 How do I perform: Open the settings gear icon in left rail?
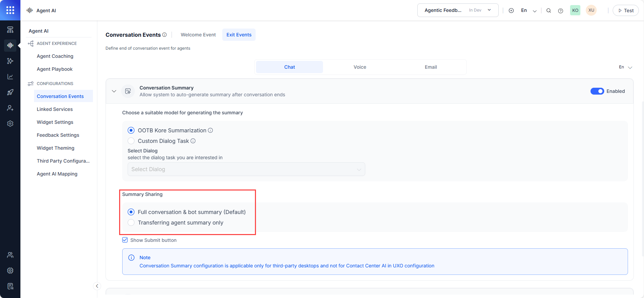tap(10, 123)
